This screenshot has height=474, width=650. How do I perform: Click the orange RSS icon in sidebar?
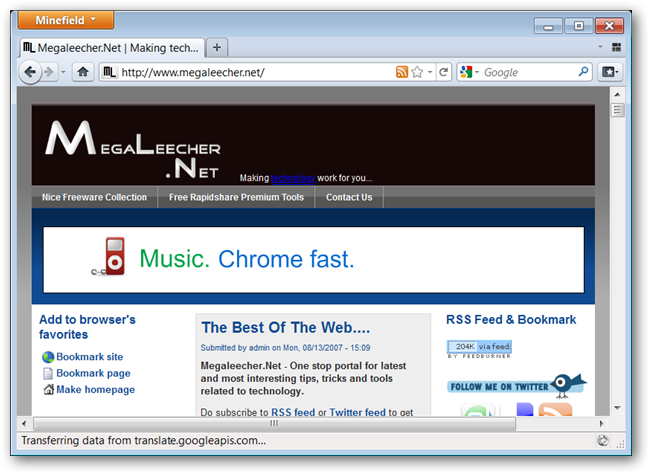[555, 409]
